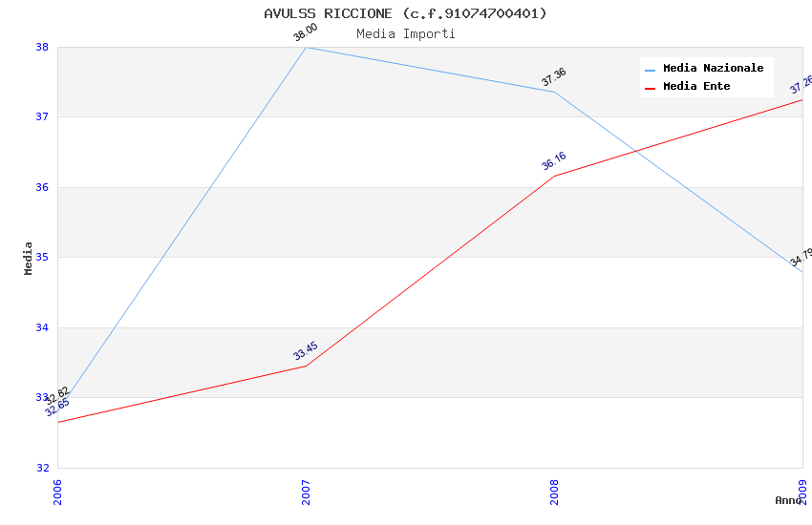The height and width of the screenshot is (525, 812).
Task: Select the 2007 x-axis label
Action: 306,492
